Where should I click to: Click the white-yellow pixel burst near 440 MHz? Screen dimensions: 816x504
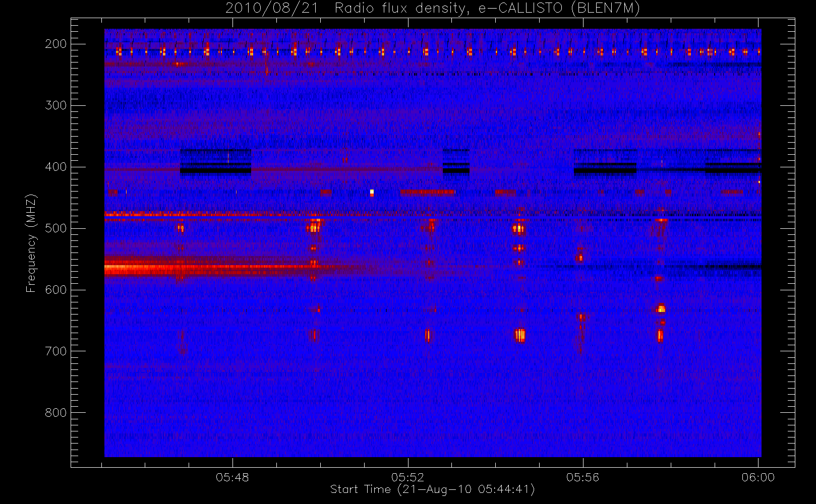[372, 193]
